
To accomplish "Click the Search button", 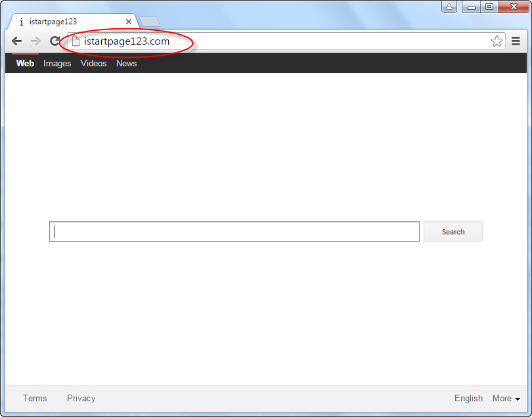I will point(453,232).
